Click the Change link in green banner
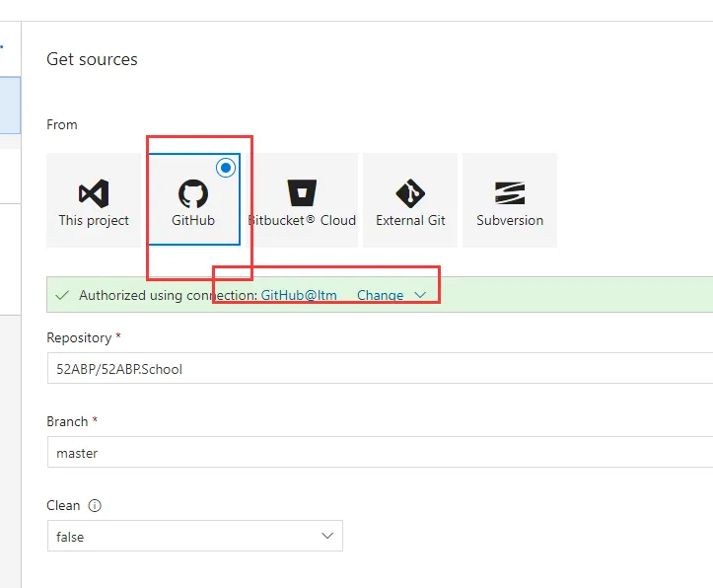Viewport: 713px width, 588px height. [380, 295]
